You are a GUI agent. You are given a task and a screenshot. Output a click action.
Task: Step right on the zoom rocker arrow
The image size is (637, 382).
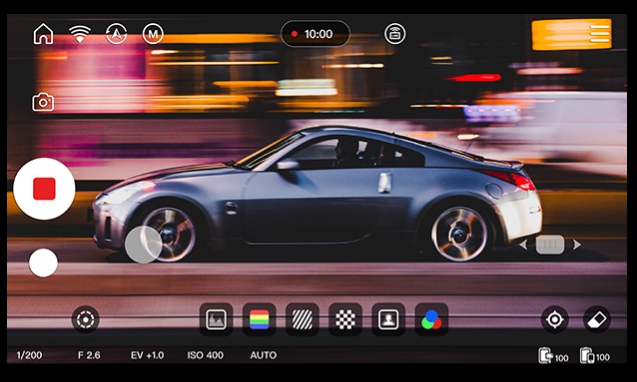(x=577, y=245)
